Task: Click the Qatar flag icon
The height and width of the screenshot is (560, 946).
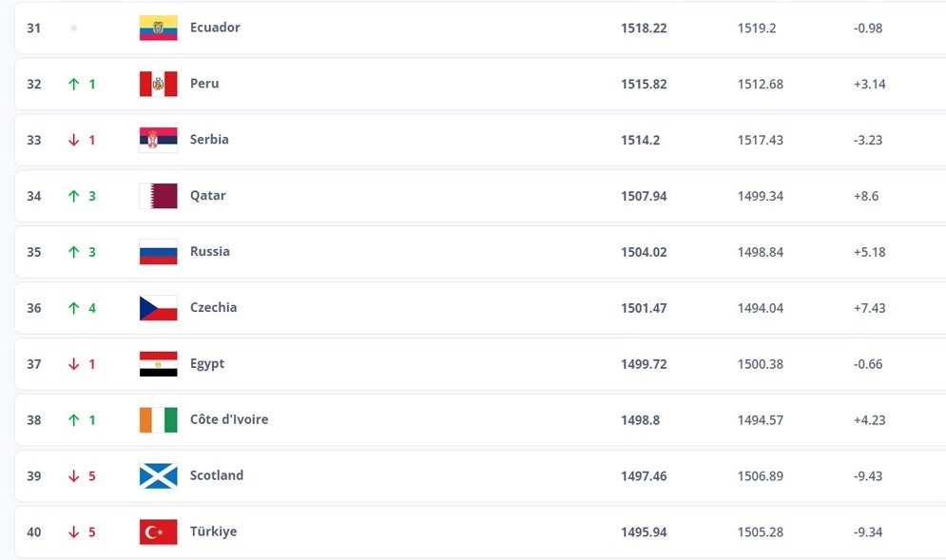Action: (158, 196)
